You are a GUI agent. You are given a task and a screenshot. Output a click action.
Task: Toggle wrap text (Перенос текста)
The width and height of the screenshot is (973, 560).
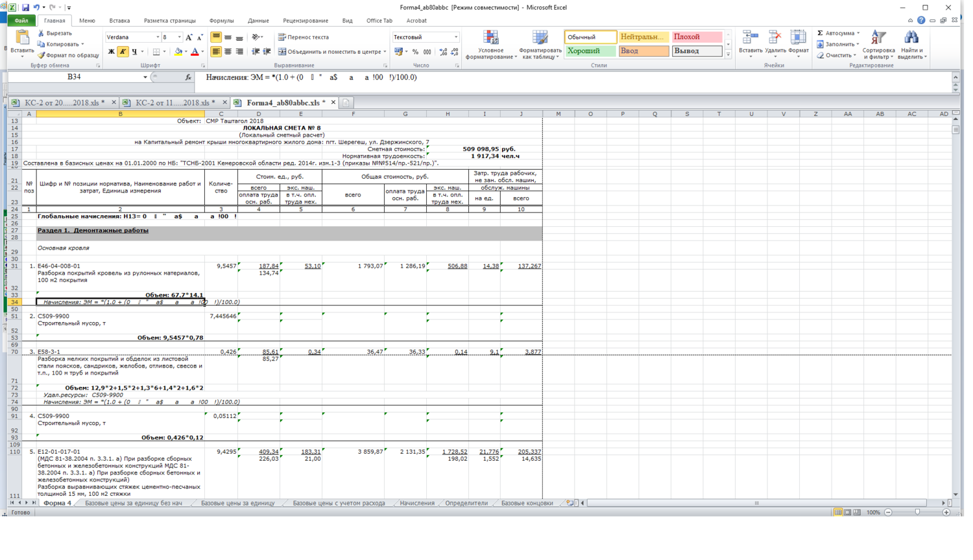[x=304, y=38]
